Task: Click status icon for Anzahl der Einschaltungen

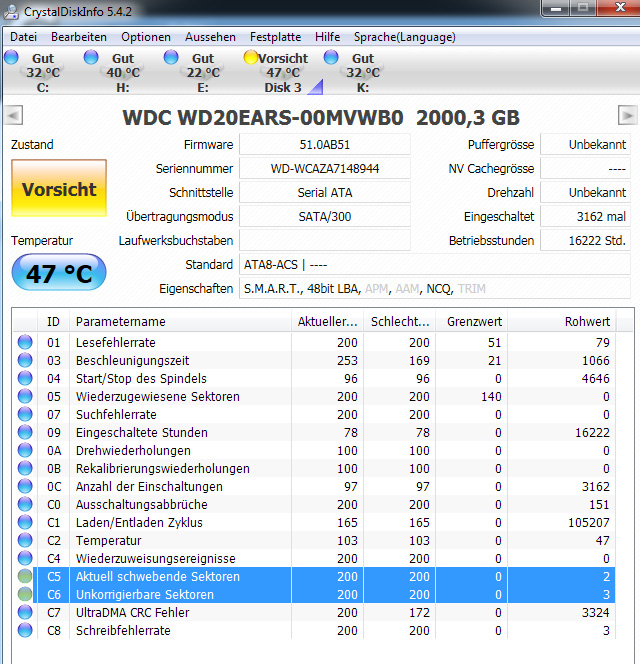Action: pyautogui.click(x=25, y=486)
